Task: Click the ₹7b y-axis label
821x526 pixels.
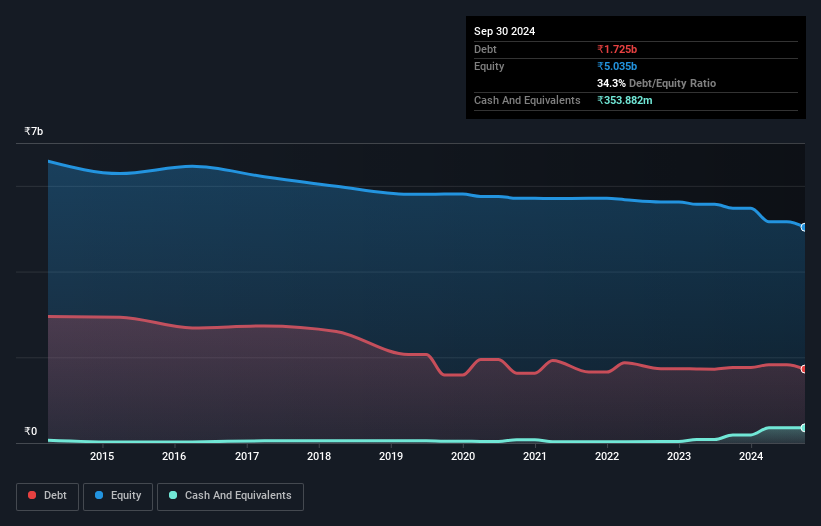Action: (x=34, y=131)
